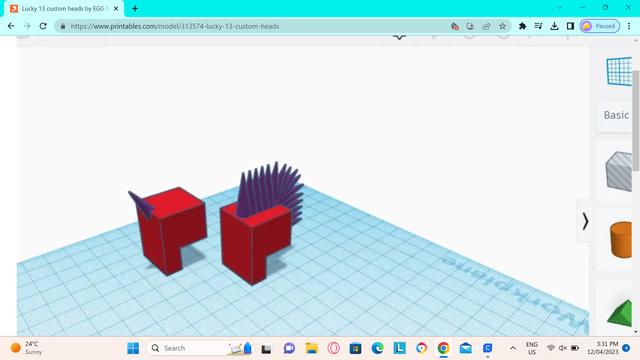Launch Opera browser from taskbar

click(x=333, y=348)
